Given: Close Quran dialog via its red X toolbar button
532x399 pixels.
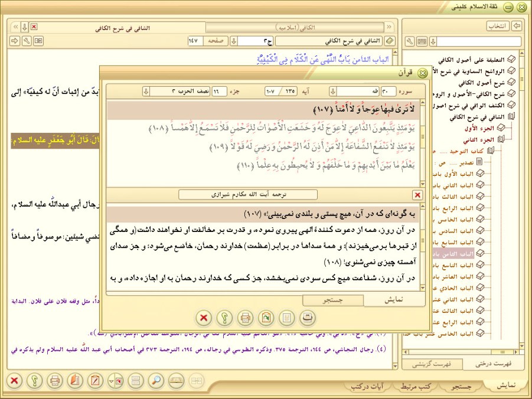Looking at the screenshot, I should (204, 318).
